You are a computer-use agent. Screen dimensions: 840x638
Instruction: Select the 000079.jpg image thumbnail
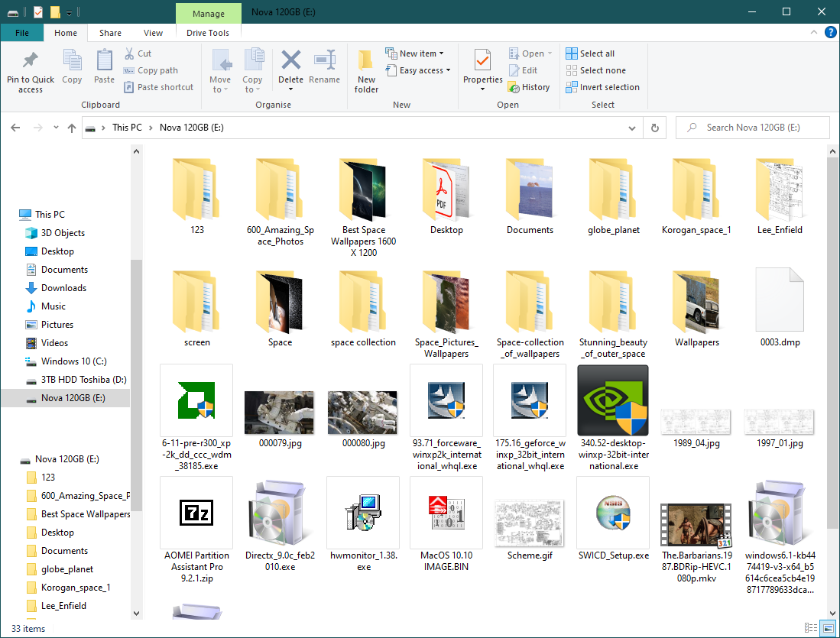pos(280,413)
